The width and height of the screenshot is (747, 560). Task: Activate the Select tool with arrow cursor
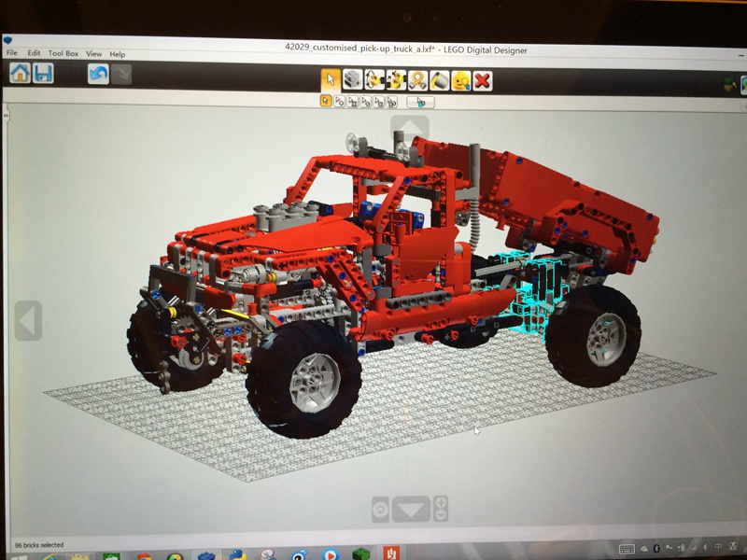(x=331, y=79)
